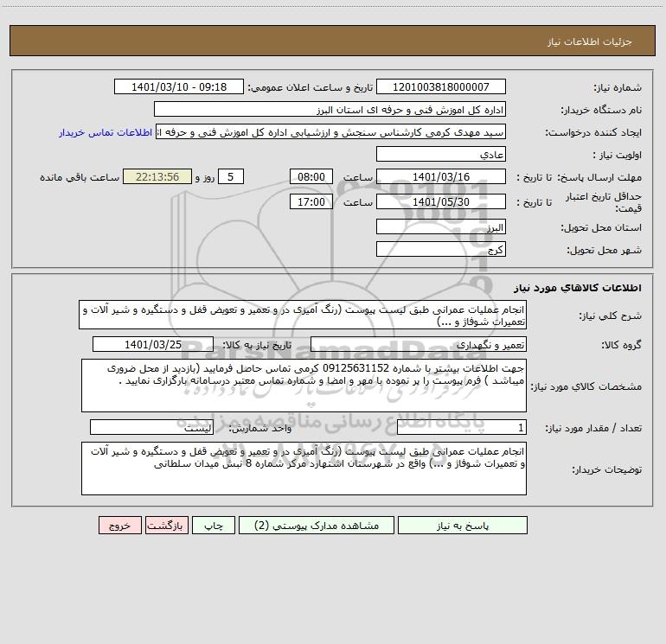Image resolution: width=666 pixels, height=644 pixels.
Task: Click the اطلاعات کالاهای مورد نیاز section heading
Action: coord(578,288)
